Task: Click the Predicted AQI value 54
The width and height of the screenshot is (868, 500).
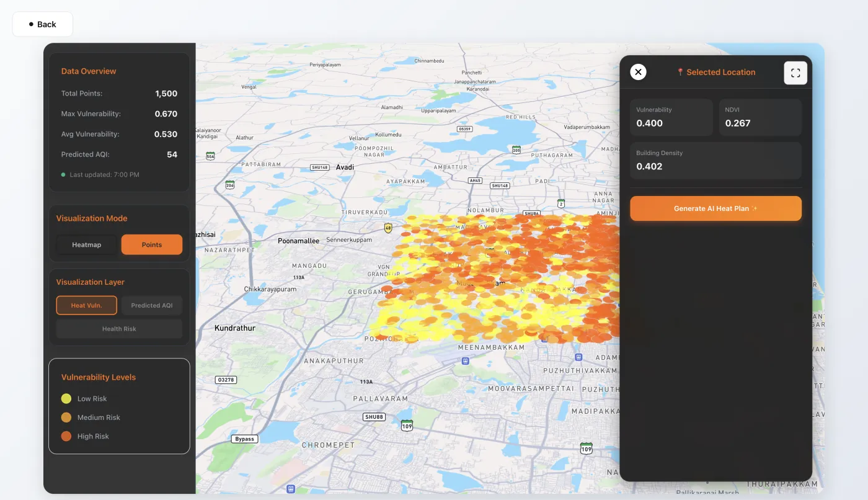Action: (x=172, y=154)
